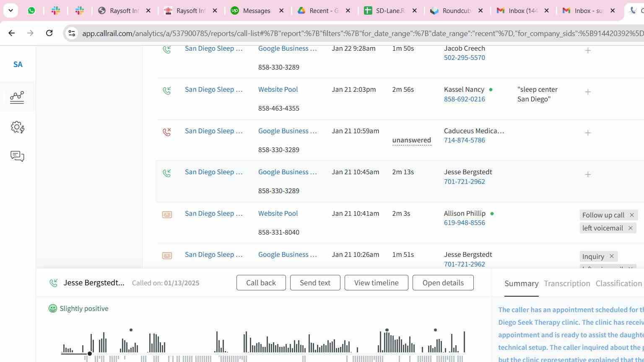Click the inbound call icon for Jacob Creech
The height and width of the screenshot is (362, 644).
(167, 49)
